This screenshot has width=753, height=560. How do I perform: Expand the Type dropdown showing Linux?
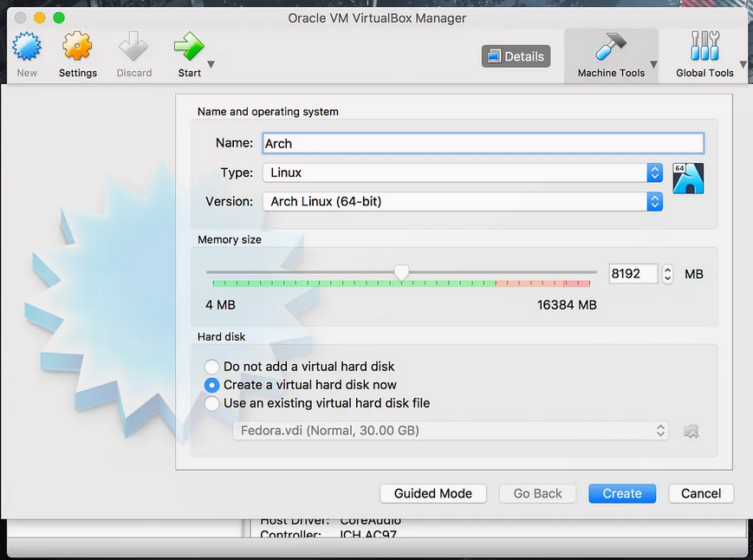tap(463, 173)
